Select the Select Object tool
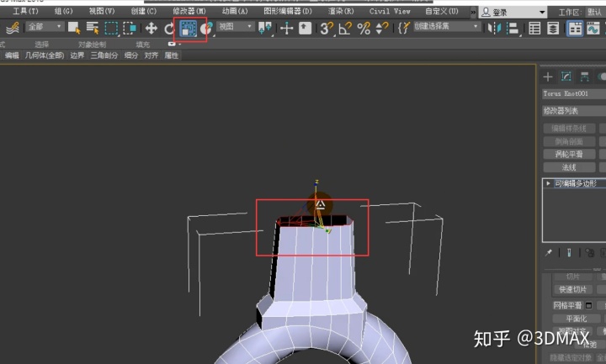The image size is (606, 364). pyautogui.click(x=74, y=28)
